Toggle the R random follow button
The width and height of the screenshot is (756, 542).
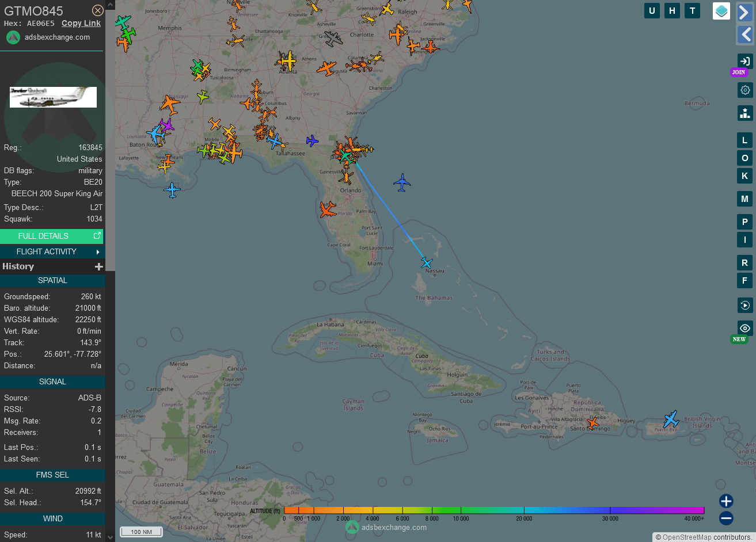(x=745, y=263)
